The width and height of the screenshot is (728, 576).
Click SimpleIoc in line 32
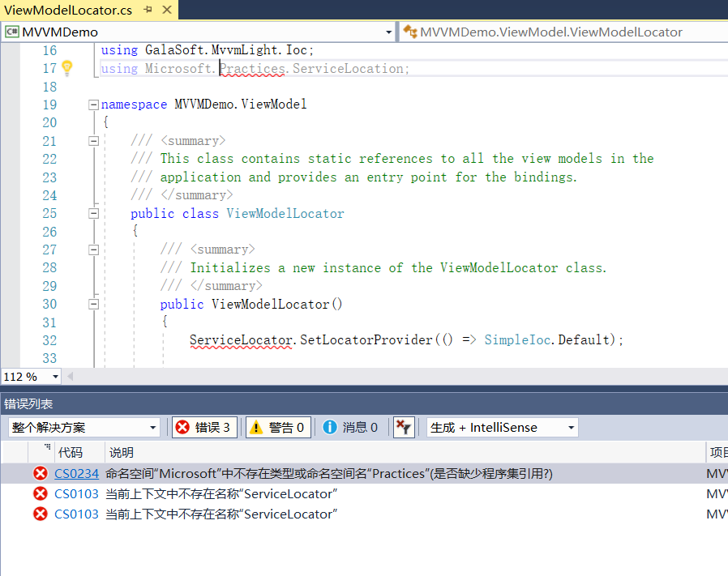518,340
